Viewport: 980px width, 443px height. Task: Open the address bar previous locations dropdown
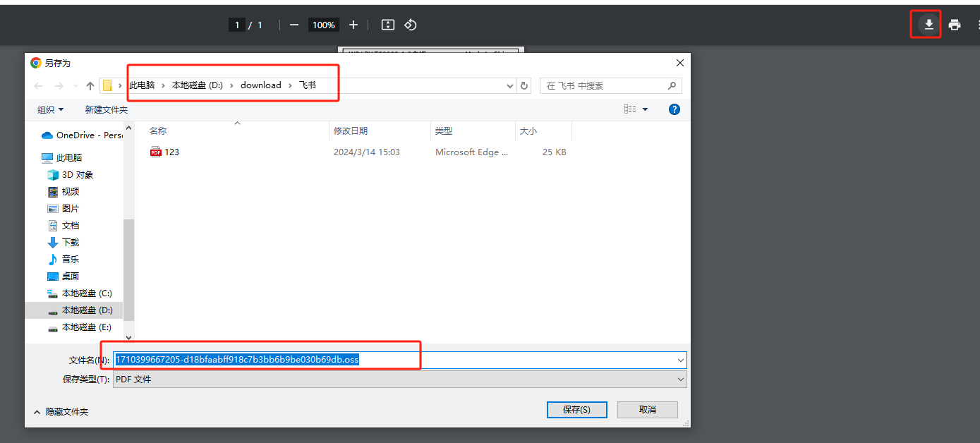(511, 85)
